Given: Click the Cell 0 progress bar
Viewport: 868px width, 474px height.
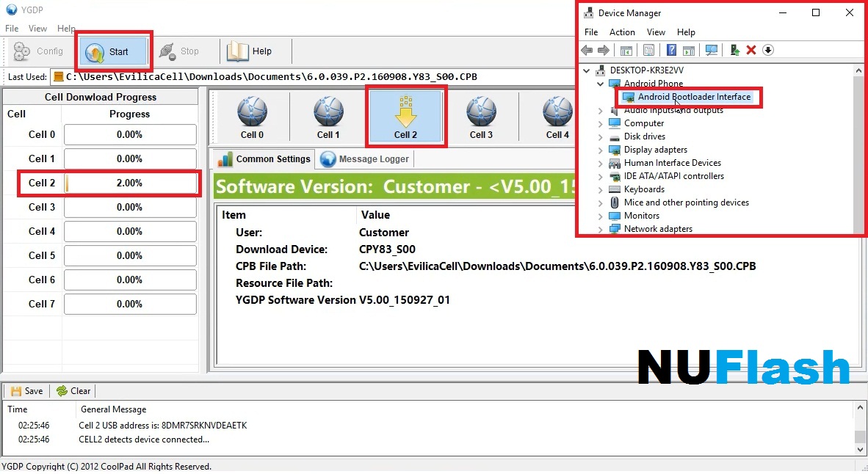Looking at the screenshot, I should point(130,134).
